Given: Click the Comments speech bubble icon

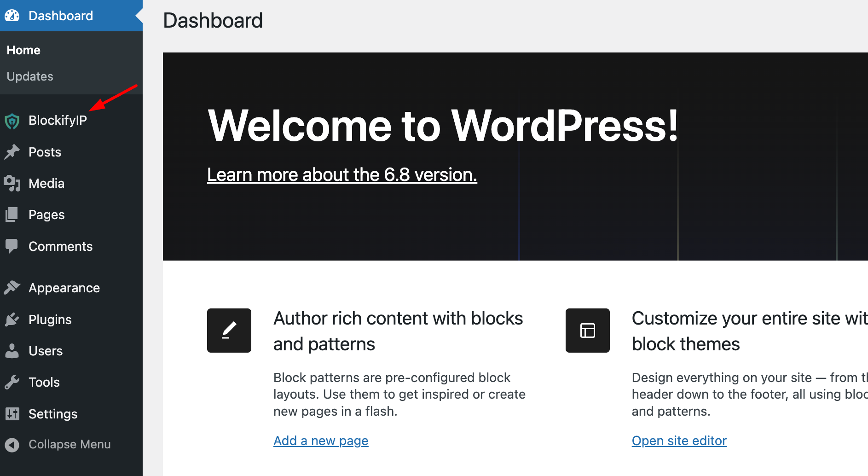Looking at the screenshot, I should (x=12, y=246).
